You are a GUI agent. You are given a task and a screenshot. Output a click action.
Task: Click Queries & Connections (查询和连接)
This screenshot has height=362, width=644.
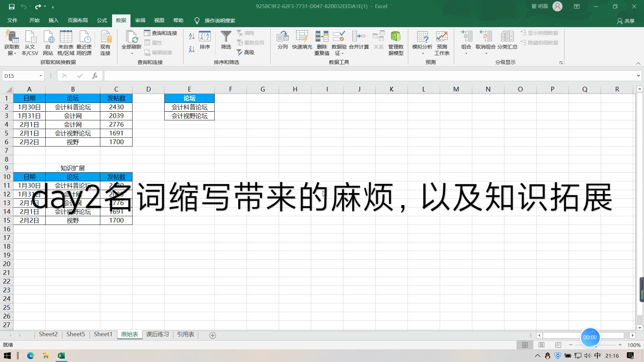click(x=161, y=33)
